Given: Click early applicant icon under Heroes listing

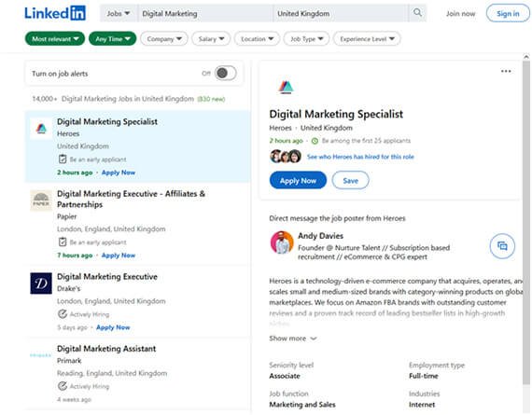Looking at the screenshot, I should click(63, 159).
